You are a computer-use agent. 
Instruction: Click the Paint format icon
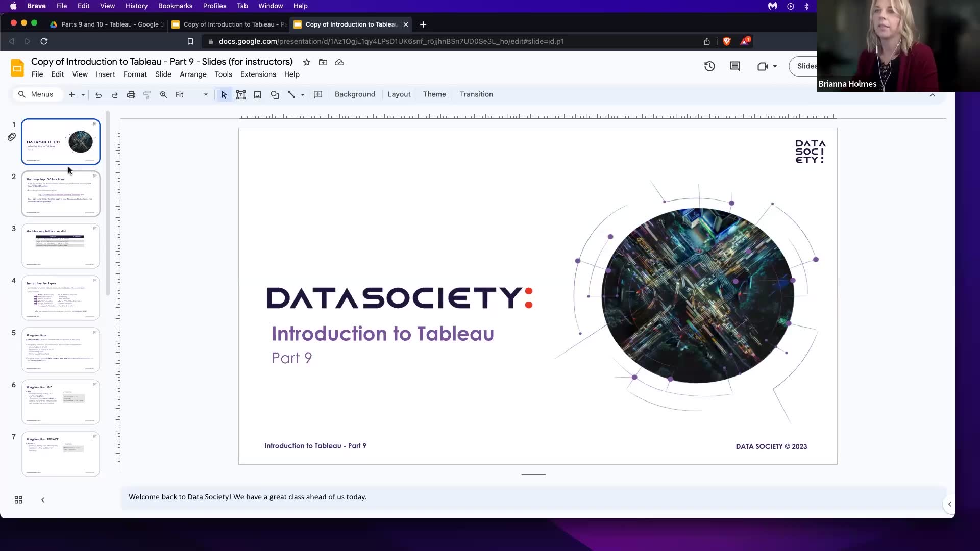click(x=147, y=95)
